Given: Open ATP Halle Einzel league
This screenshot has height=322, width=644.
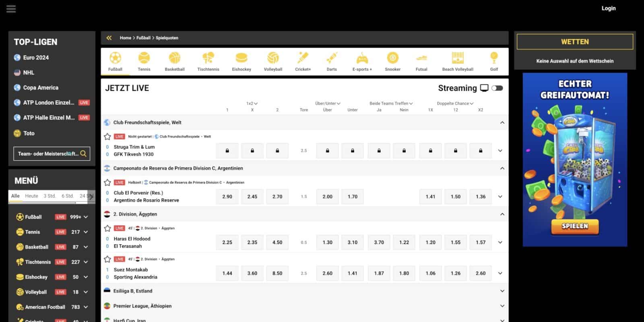Looking at the screenshot, I should click(49, 118).
